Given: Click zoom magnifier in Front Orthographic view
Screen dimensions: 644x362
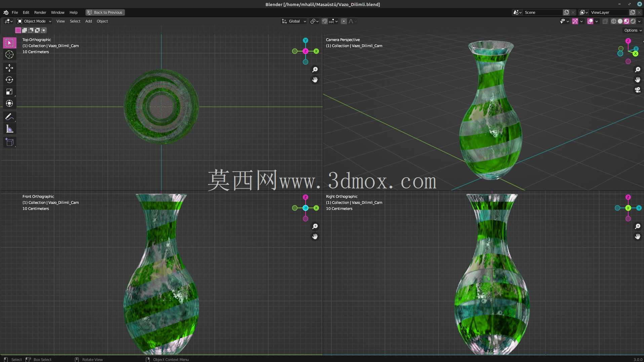Looking at the screenshot, I should pos(315,226).
